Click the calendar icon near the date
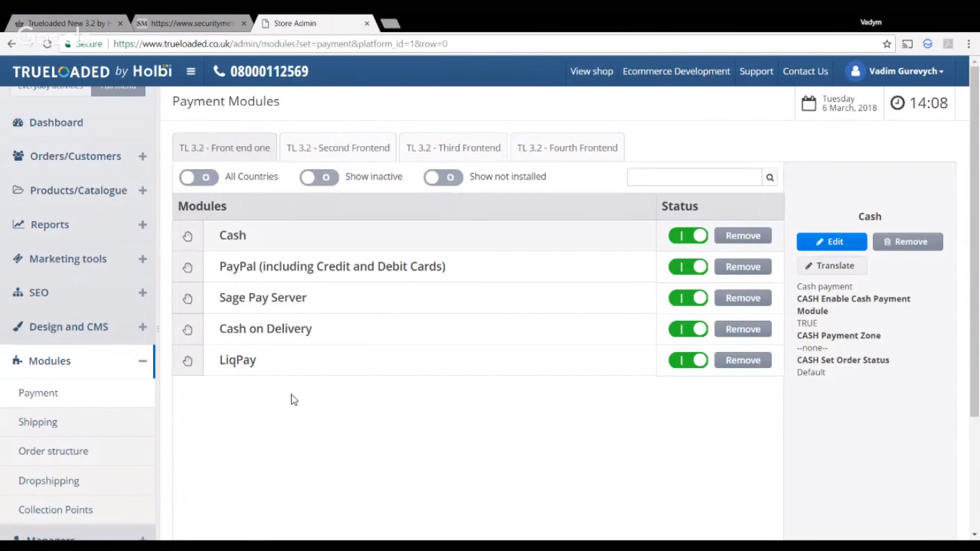The height and width of the screenshot is (551, 980). (x=809, y=104)
